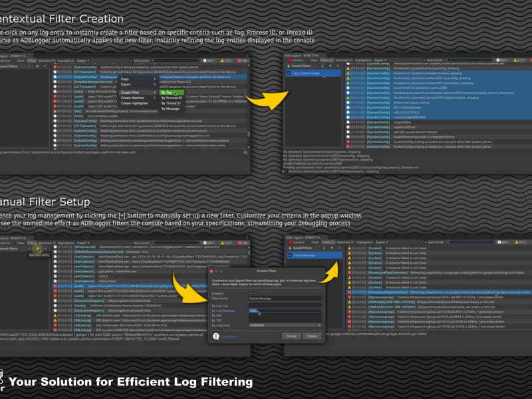Switch to Watchers (1) tab in the SystemConfig filter window
Image resolution: width=532 pixels, height=399 pixels.
click(344, 60)
